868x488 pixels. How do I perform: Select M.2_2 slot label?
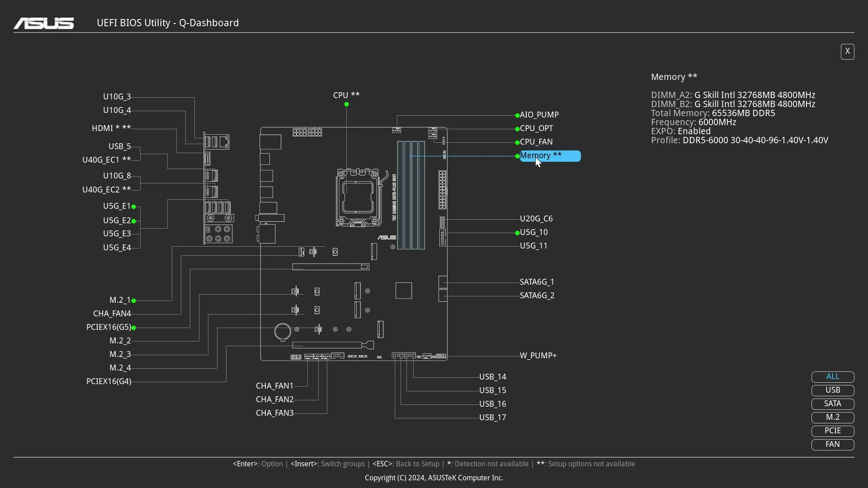[120, 341]
